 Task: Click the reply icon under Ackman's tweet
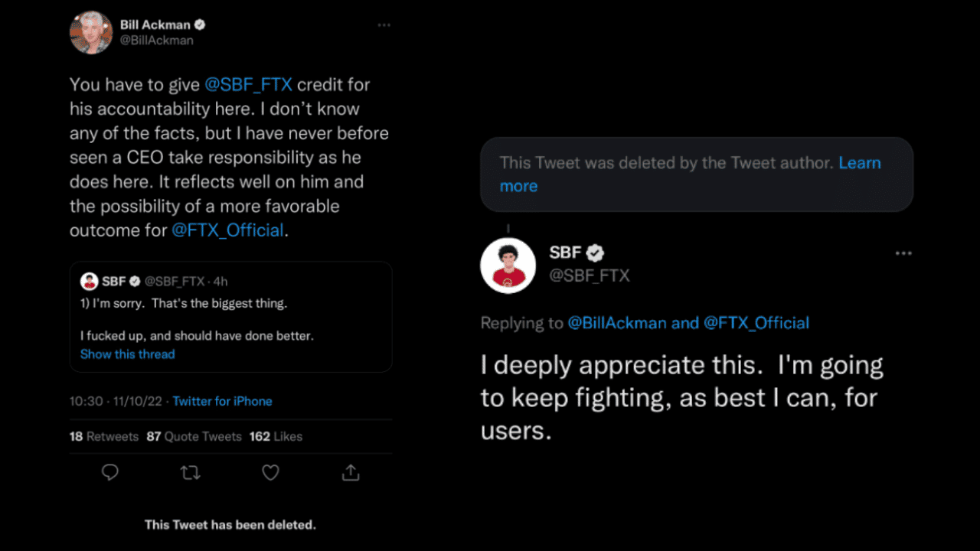click(110, 473)
